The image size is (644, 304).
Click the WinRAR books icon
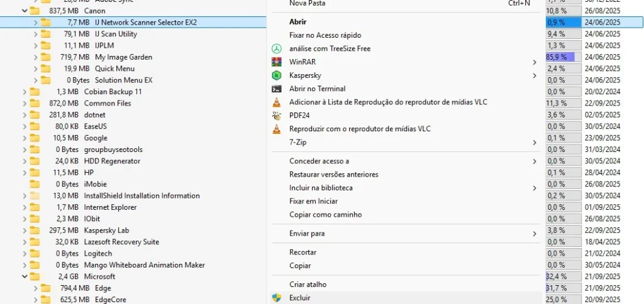pyautogui.click(x=276, y=62)
